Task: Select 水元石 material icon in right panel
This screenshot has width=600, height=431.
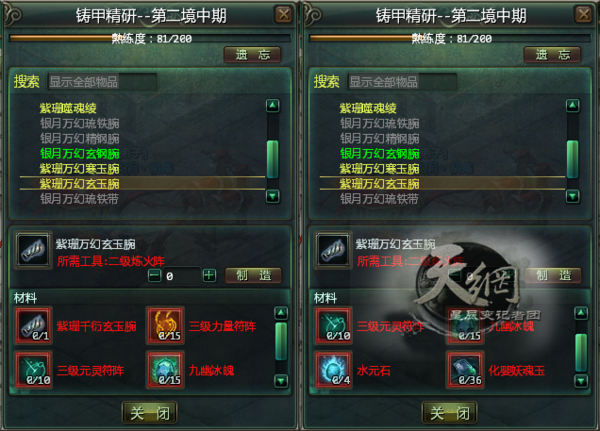Action: point(333,370)
